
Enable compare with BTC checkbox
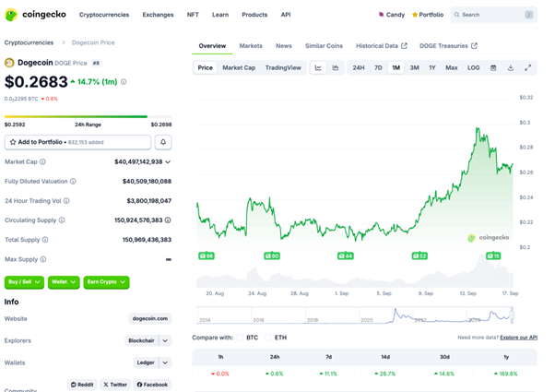[240, 338]
